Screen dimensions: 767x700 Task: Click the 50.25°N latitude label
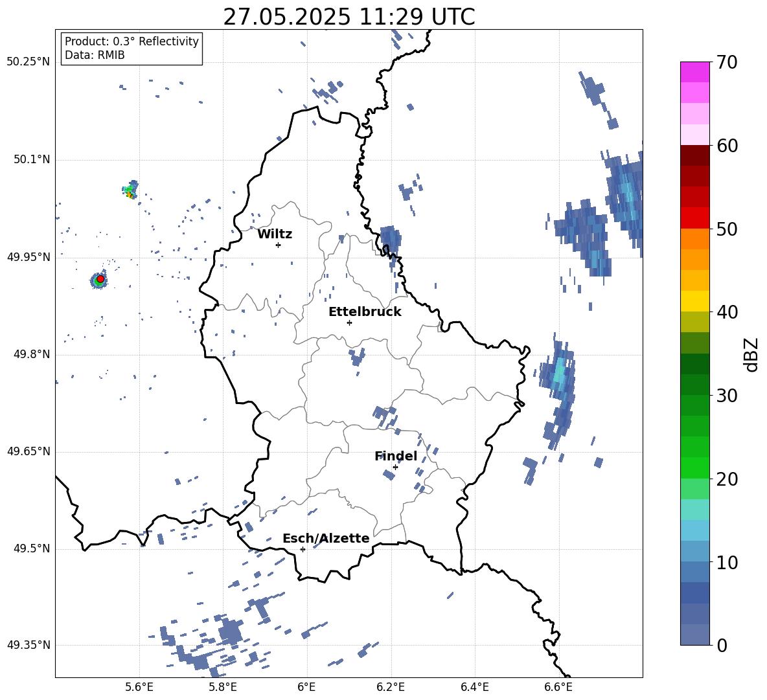coord(29,62)
